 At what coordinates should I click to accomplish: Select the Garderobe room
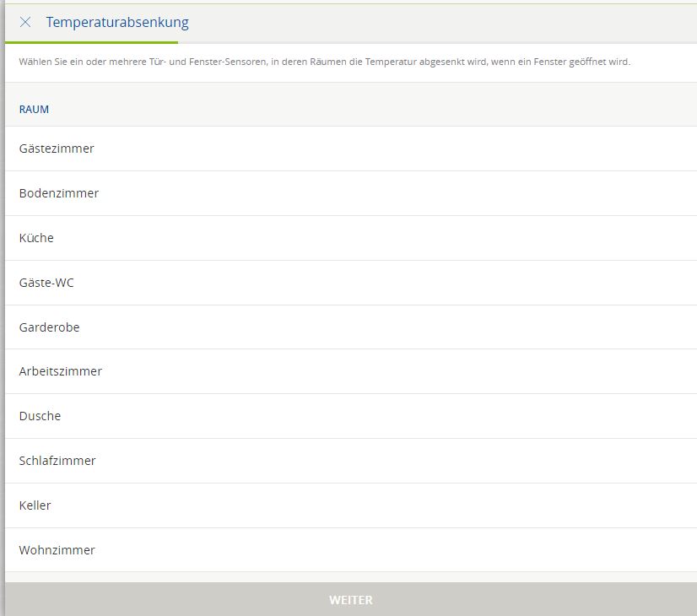tap(50, 327)
